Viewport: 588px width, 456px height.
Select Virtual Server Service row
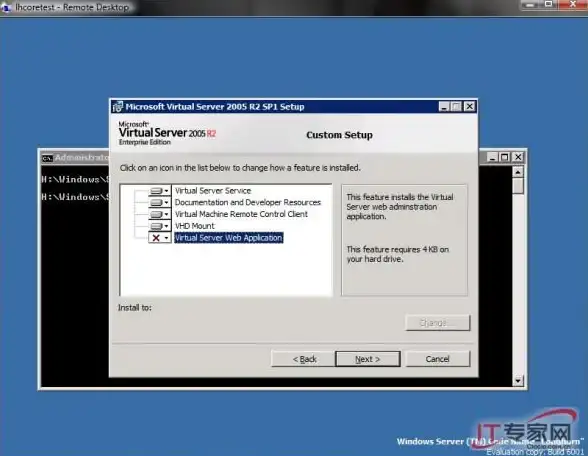213,191
